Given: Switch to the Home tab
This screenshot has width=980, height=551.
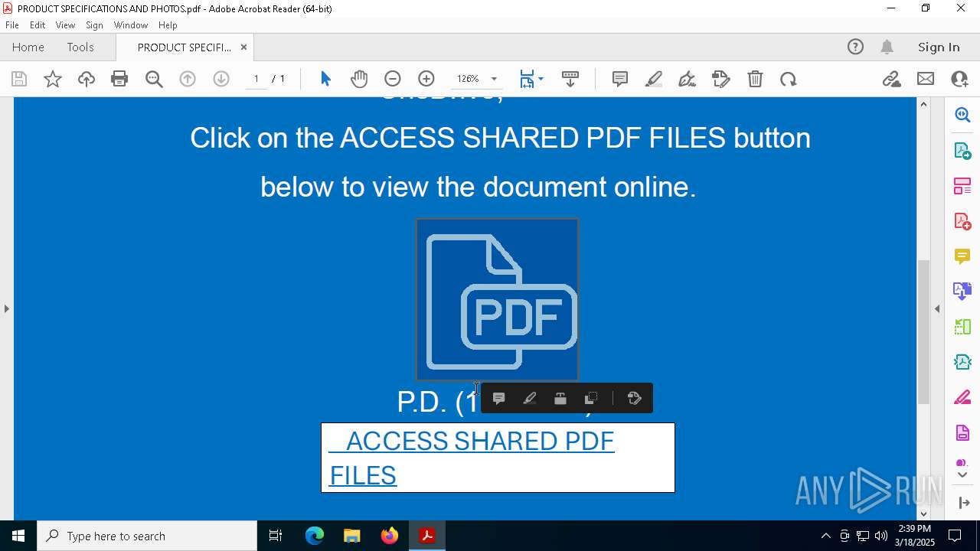Looking at the screenshot, I should (x=28, y=47).
